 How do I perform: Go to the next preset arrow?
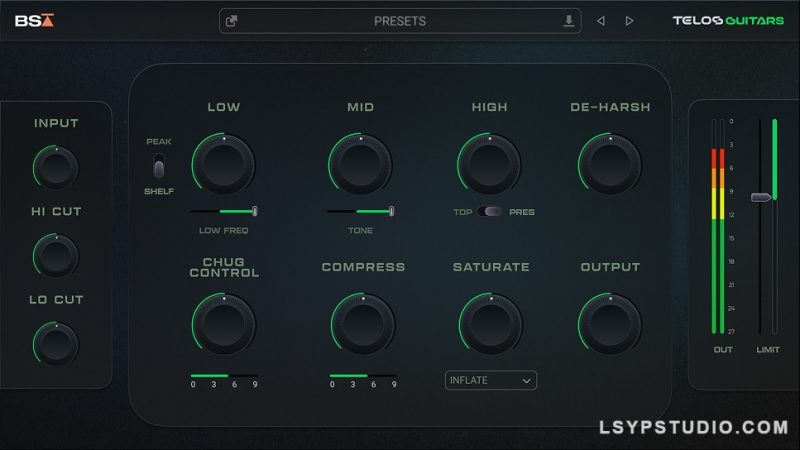[x=630, y=21]
